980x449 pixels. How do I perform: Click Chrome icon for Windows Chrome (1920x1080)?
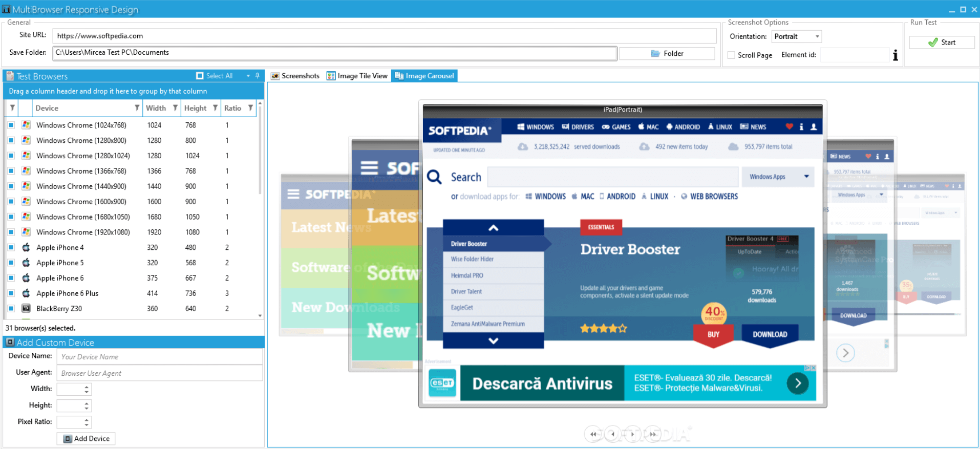26,232
